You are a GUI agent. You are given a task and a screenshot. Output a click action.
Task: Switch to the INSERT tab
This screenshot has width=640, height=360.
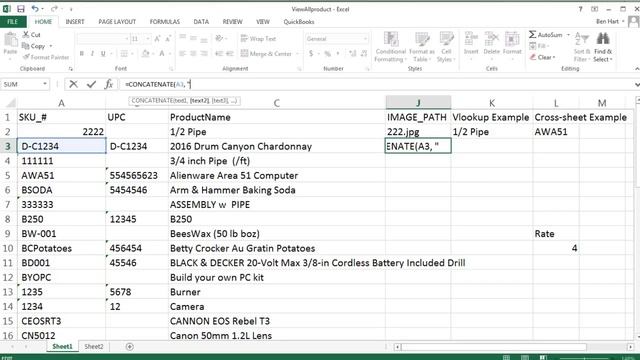pyautogui.click(x=75, y=22)
